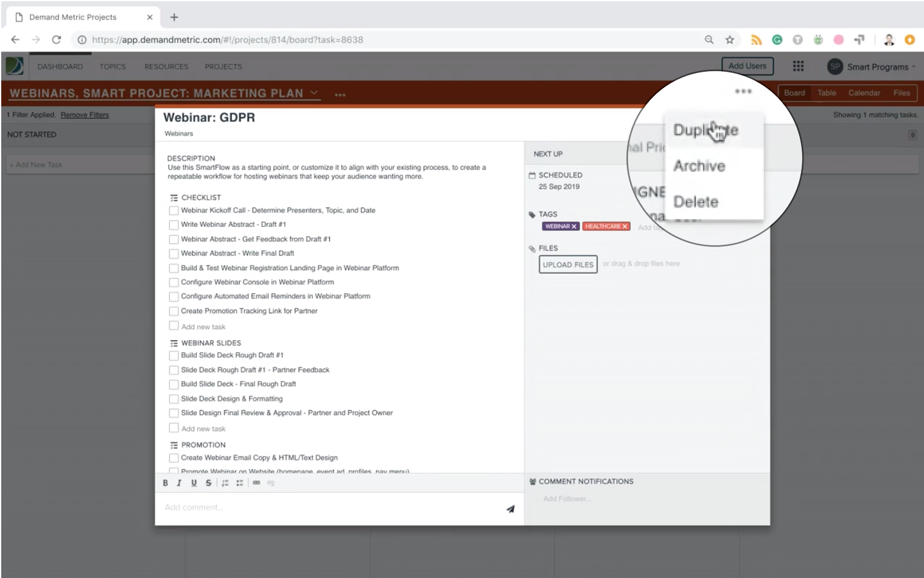Screen dimensions: 924x578
Task: Open a new browser tab with plus
Action: tap(174, 17)
